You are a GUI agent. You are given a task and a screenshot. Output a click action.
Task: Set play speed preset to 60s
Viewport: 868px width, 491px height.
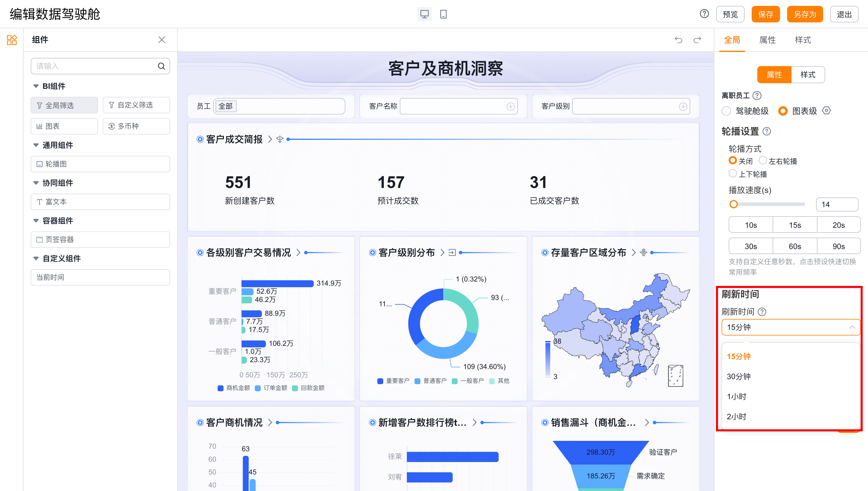pos(794,246)
